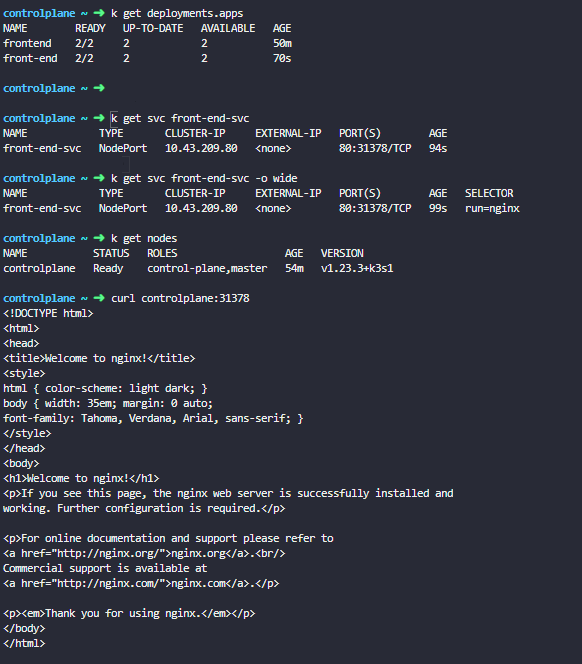Click the closing '</html>' tag

click(x=24, y=644)
